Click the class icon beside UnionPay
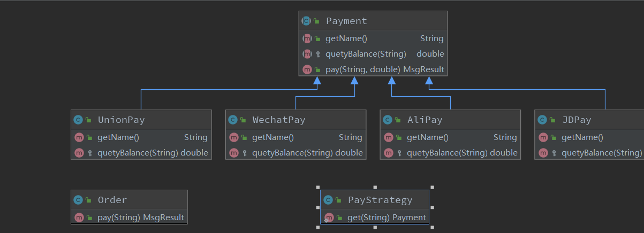 (78, 120)
